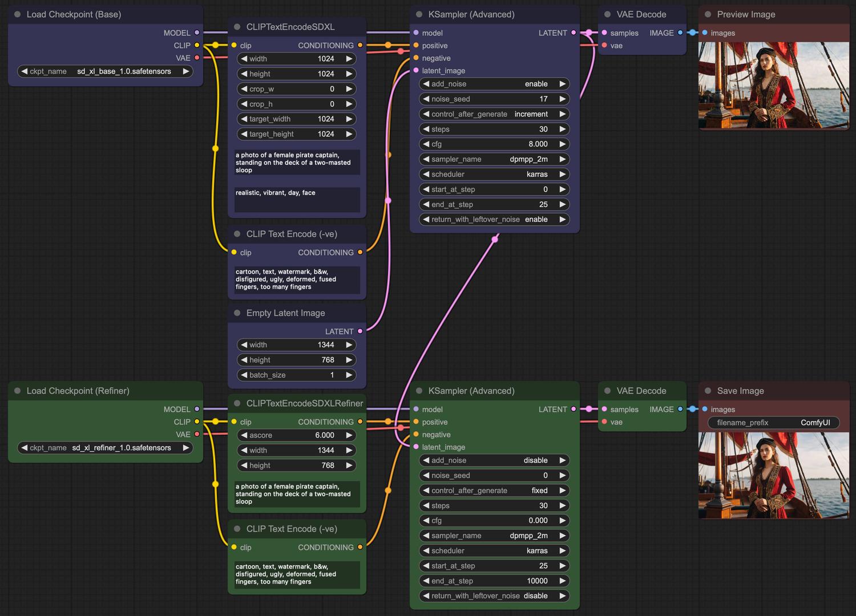Decrease cfg 8.000 with left arrow
This screenshot has width=856, height=616.
tap(426, 144)
